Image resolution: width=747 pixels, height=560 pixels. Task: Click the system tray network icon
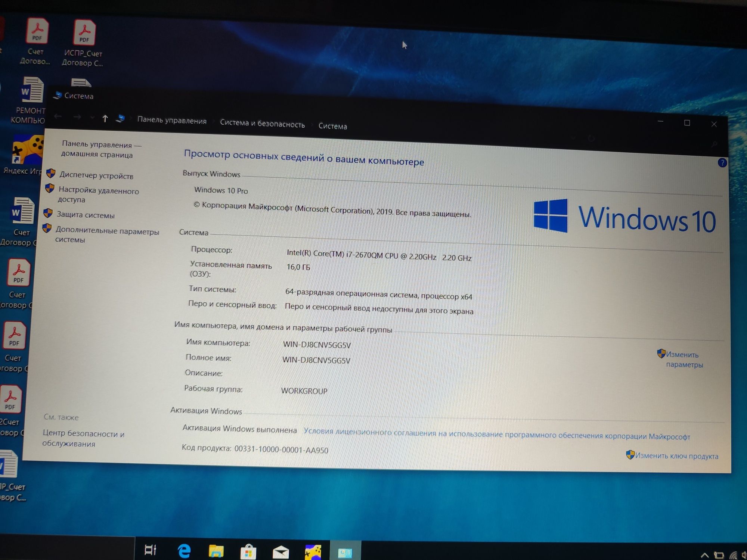tap(733, 556)
